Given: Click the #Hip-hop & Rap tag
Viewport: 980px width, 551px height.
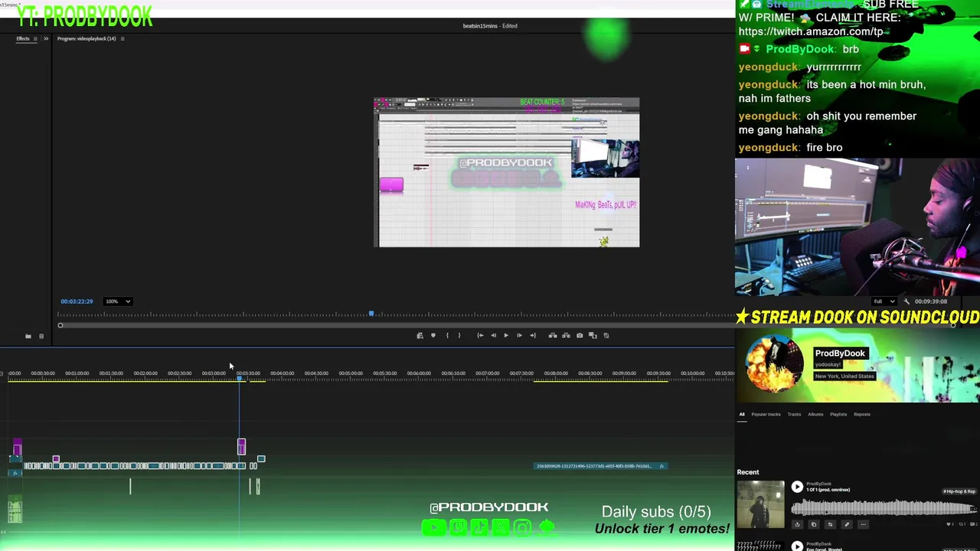Looking at the screenshot, I should point(959,491).
